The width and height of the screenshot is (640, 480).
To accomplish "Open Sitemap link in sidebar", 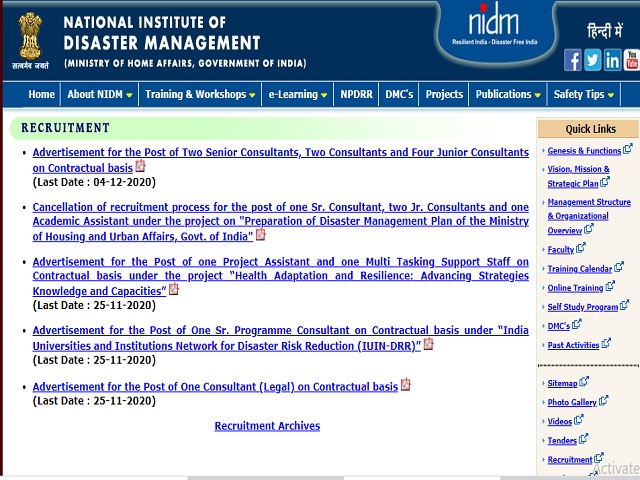I will [x=562, y=383].
